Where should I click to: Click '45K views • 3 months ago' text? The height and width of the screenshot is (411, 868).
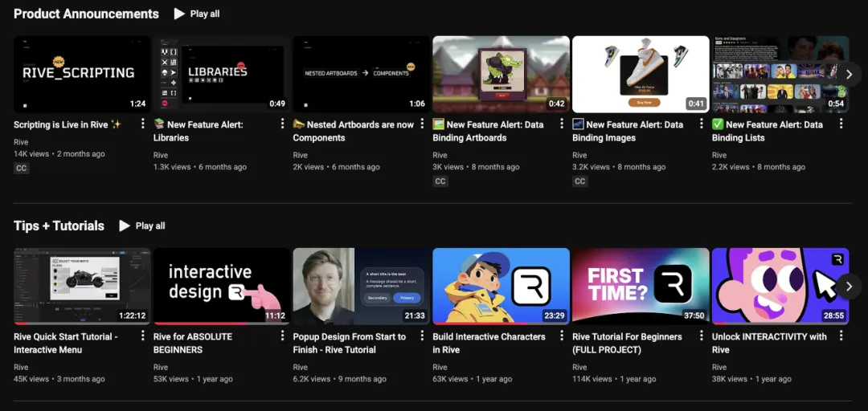59,379
